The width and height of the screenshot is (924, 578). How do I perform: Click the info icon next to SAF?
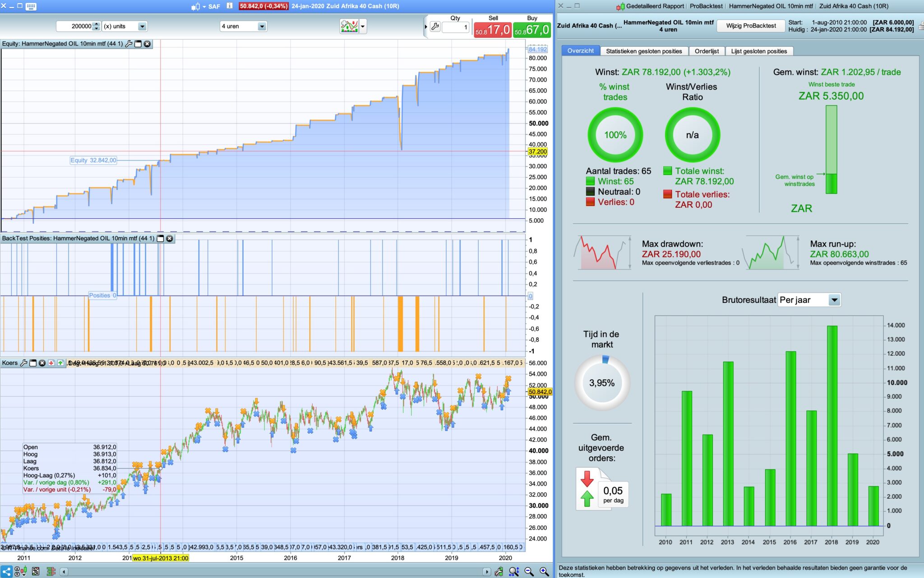[x=229, y=6]
